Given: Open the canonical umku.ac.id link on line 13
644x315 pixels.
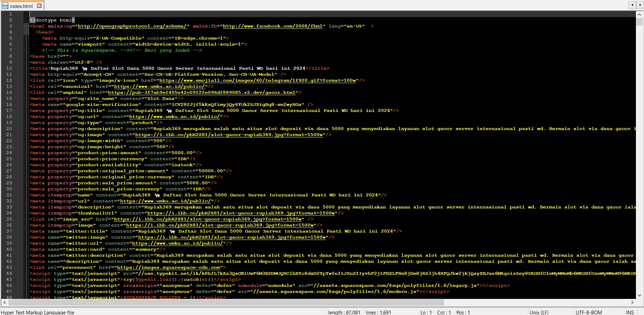Looking at the screenshot, I should [x=159, y=86].
